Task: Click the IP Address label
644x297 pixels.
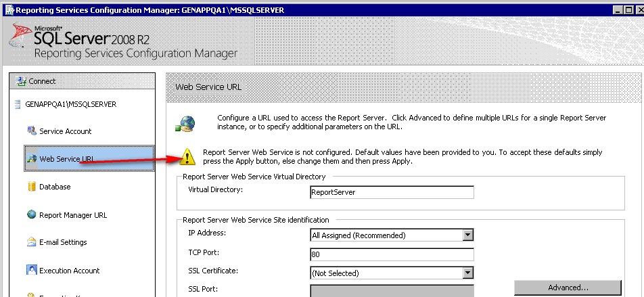Action: pyautogui.click(x=207, y=233)
